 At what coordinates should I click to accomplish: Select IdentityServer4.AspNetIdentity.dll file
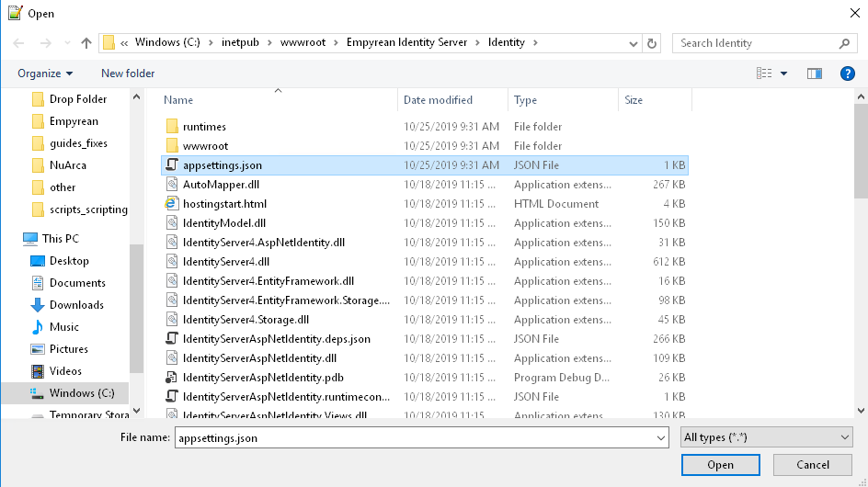point(264,243)
